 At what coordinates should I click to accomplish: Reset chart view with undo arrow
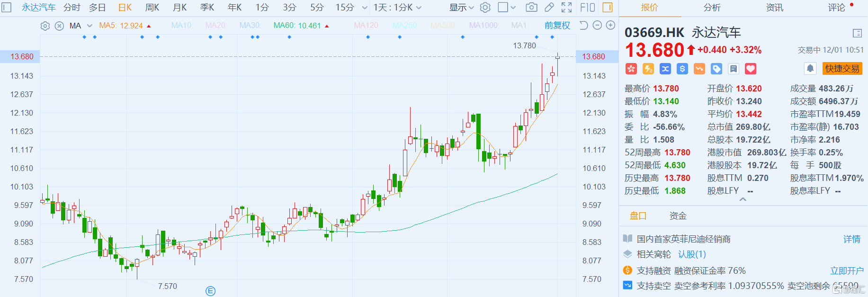point(584,26)
